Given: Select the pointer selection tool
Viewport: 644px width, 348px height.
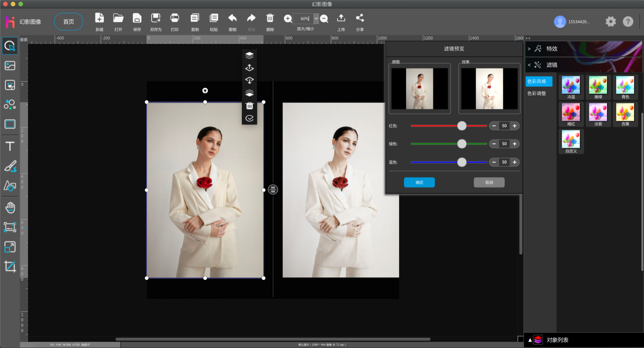Looking at the screenshot, I should click(x=10, y=46).
